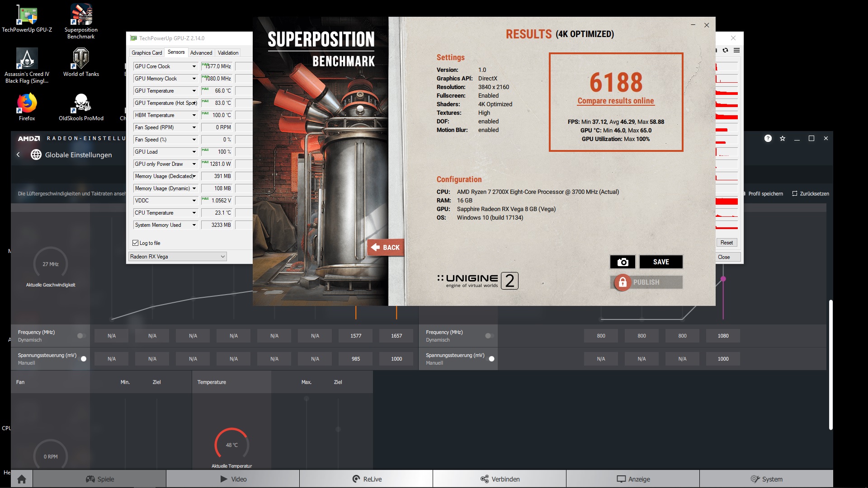Click Profil speichern in Radeon settings

coord(763,194)
